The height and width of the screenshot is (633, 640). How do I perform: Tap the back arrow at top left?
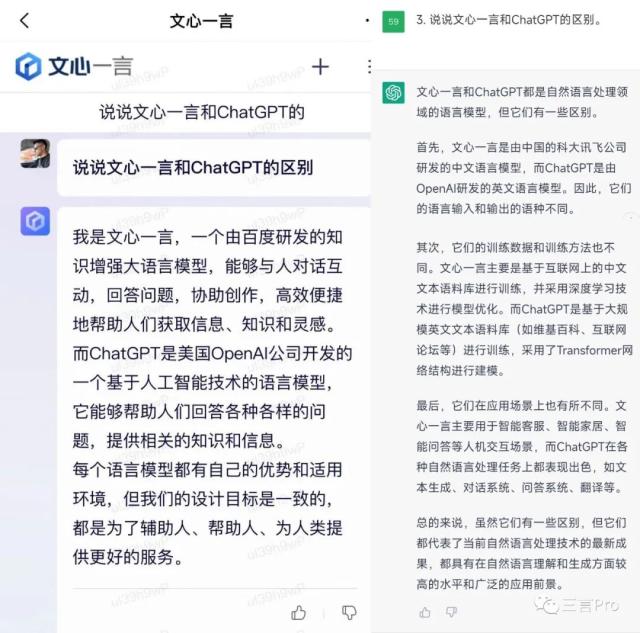coord(24,20)
